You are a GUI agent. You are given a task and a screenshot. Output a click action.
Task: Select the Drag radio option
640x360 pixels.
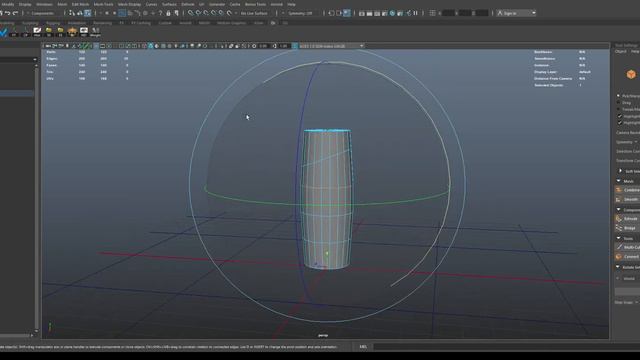pos(618,103)
